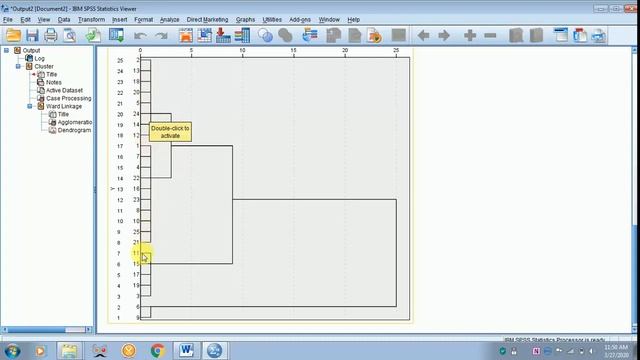Click the Go to Data icon
The height and width of the screenshot is (360, 640).
click(186, 36)
